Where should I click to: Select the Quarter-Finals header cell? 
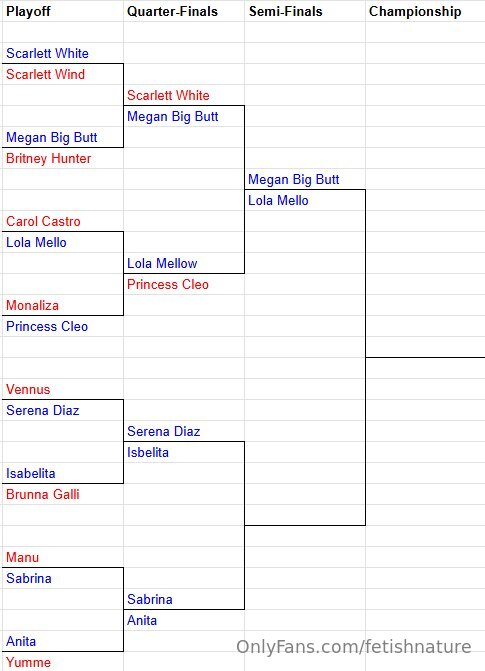coord(184,11)
